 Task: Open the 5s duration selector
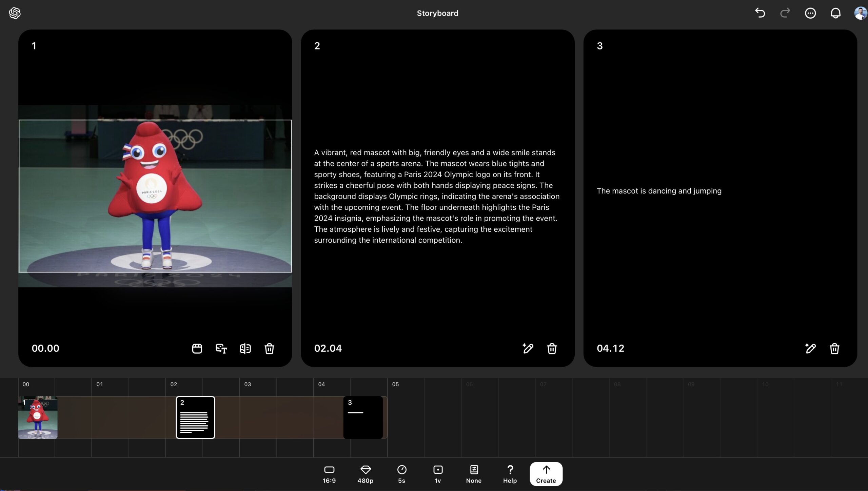point(402,474)
